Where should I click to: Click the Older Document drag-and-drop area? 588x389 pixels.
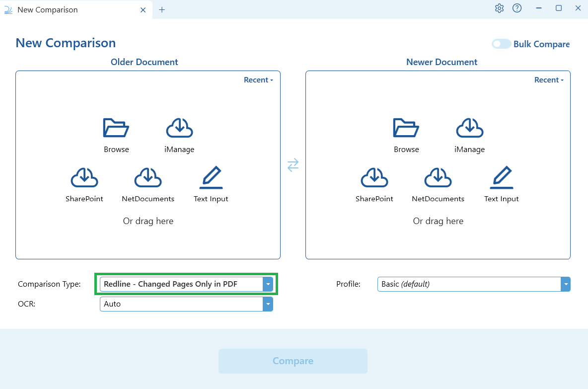(x=148, y=221)
